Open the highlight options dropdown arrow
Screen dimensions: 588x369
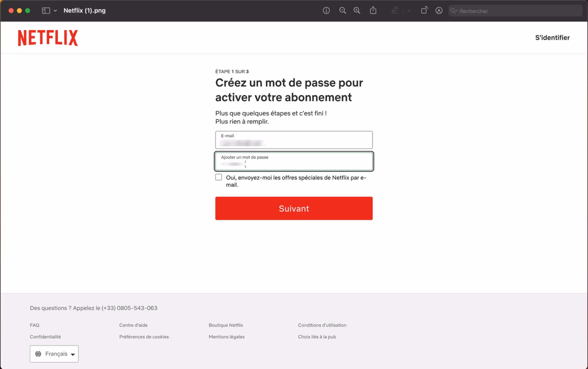tap(409, 11)
